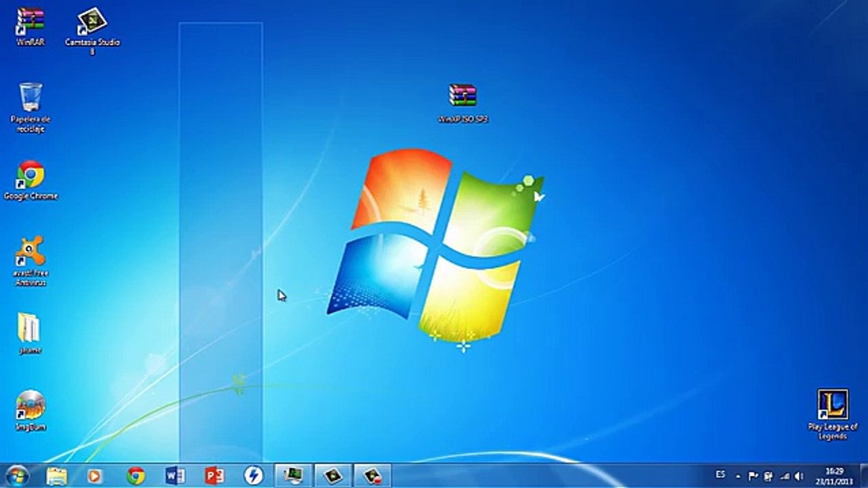Viewport: 868px width, 488px height.
Task: Click the Show Desktop button at the taskbar end
Action: tap(863, 476)
